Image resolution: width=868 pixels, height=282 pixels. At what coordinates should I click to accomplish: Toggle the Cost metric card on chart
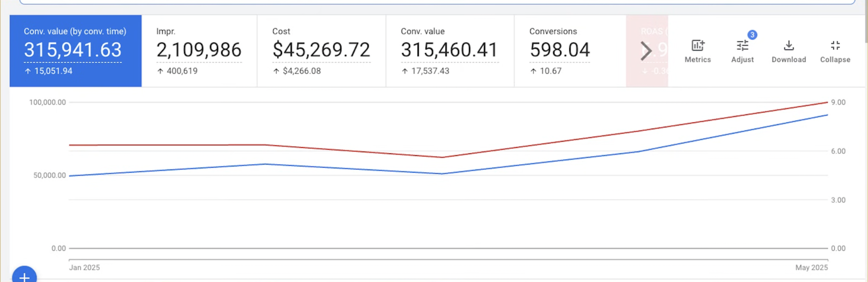pos(321,51)
